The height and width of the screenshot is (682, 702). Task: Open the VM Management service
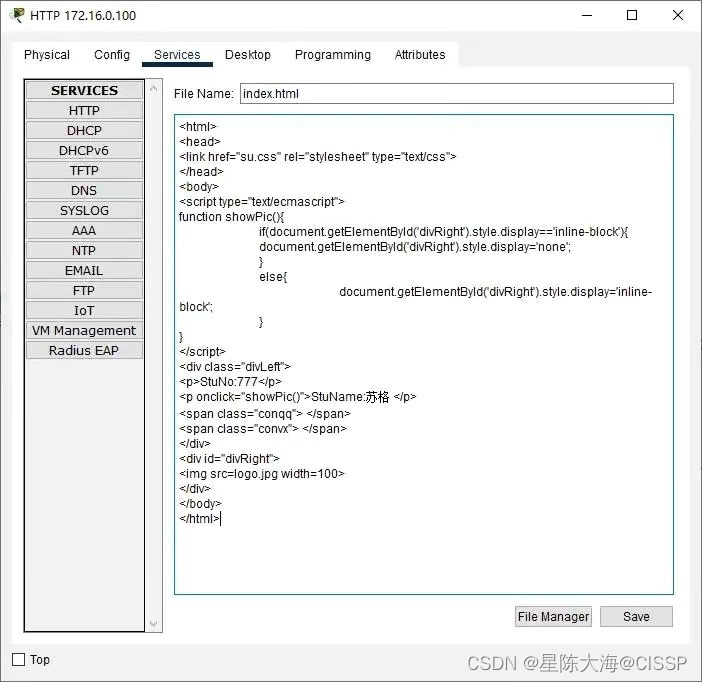pos(84,330)
